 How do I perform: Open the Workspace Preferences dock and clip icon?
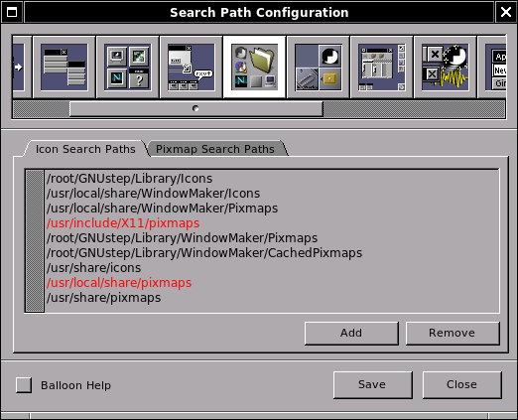[319, 68]
